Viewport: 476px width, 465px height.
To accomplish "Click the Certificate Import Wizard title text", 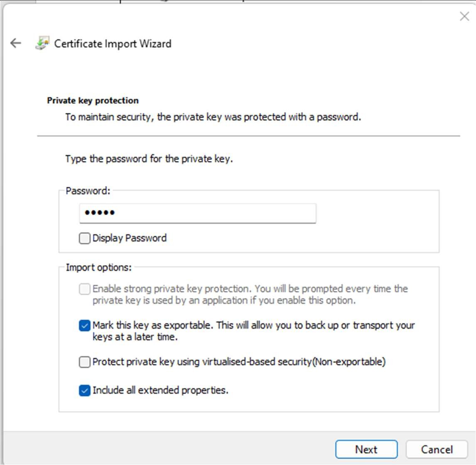I will (113, 44).
